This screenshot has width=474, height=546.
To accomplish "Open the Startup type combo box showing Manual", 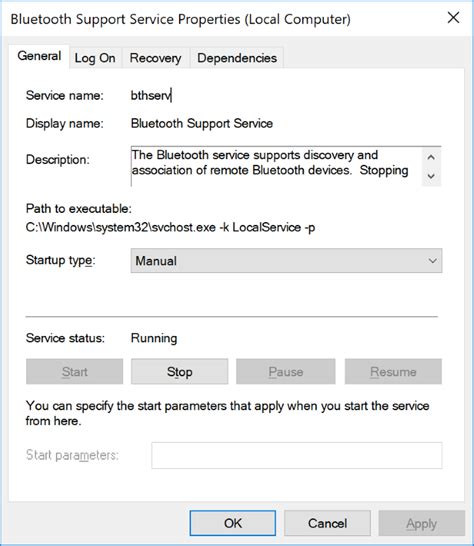I will click(286, 260).
